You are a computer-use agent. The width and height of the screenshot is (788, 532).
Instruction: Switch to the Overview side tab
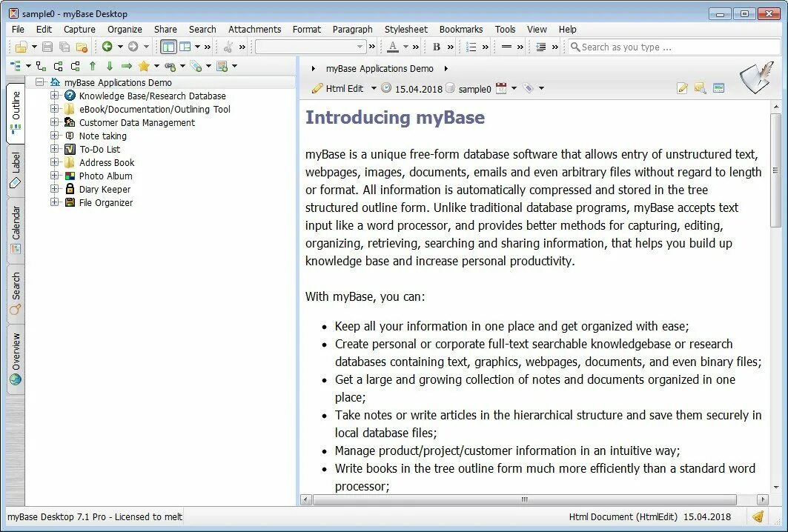coord(16,359)
